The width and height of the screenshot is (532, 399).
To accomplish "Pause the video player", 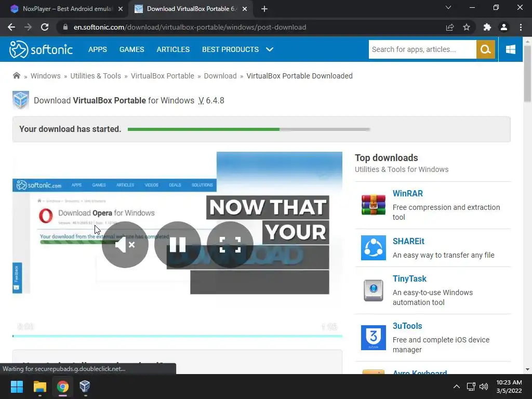I will tap(178, 245).
